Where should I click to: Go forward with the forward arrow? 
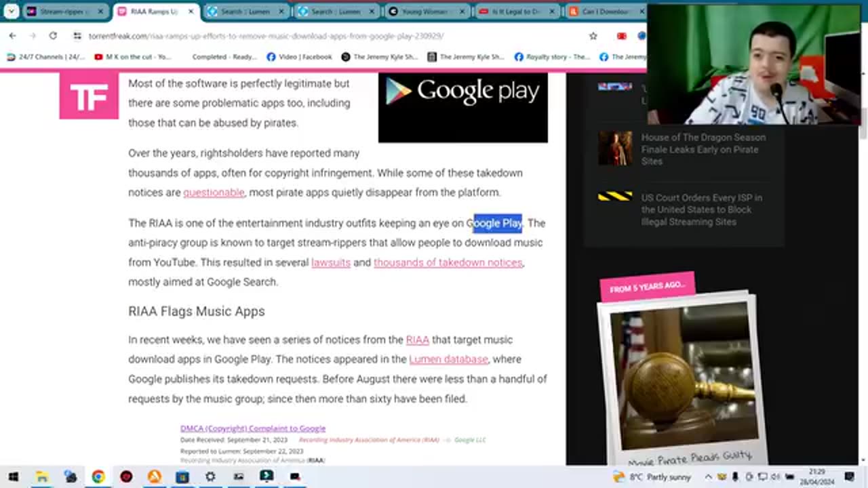point(32,36)
